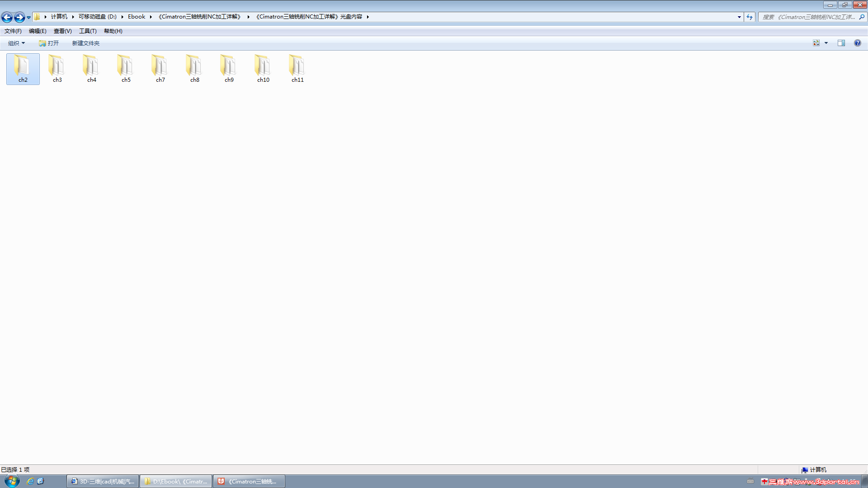Expand the arrow after 计算机 breadcrumb
868x488 pixels.
click(73, 17)
